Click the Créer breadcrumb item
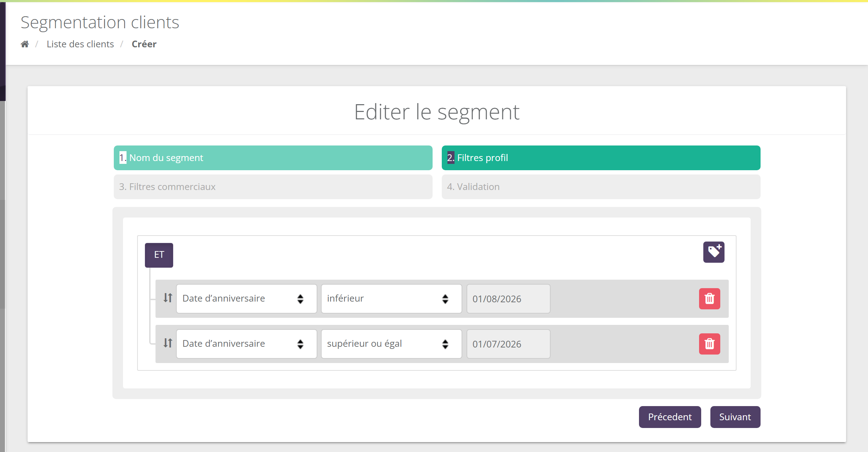The image size is (868, 452). [144, 44]
